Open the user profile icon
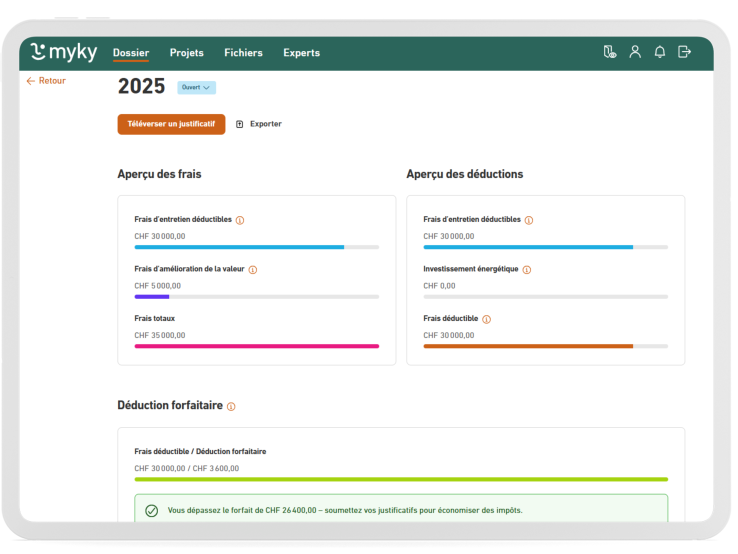 click(x=635, y=52)
